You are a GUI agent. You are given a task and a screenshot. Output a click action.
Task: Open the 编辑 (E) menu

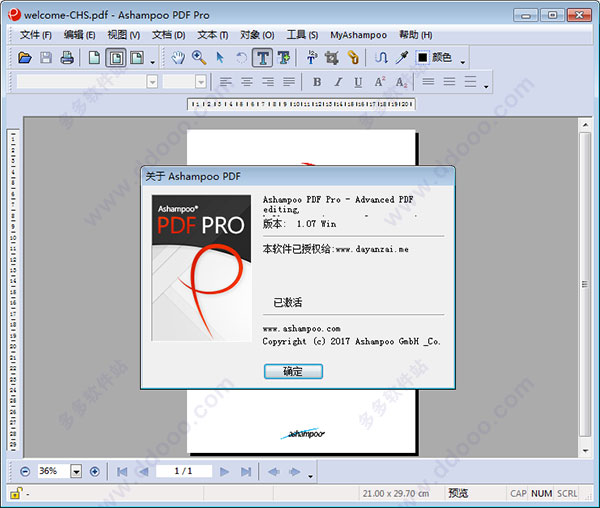click(x=80, y=35)
